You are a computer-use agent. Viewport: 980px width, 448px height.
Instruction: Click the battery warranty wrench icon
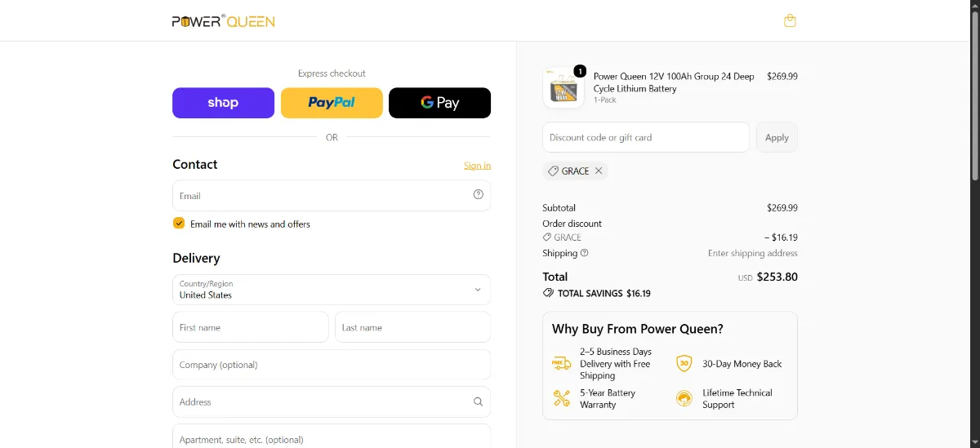click(561, 398)
